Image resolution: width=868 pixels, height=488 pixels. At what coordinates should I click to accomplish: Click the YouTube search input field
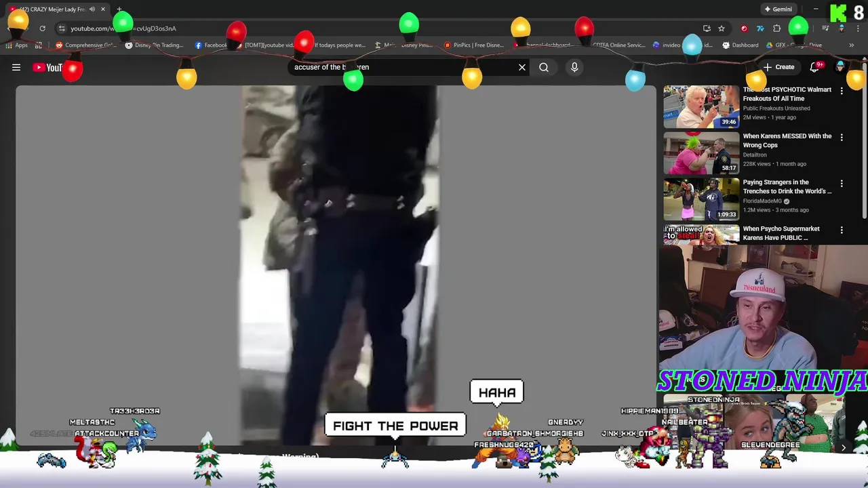(403, 67)
